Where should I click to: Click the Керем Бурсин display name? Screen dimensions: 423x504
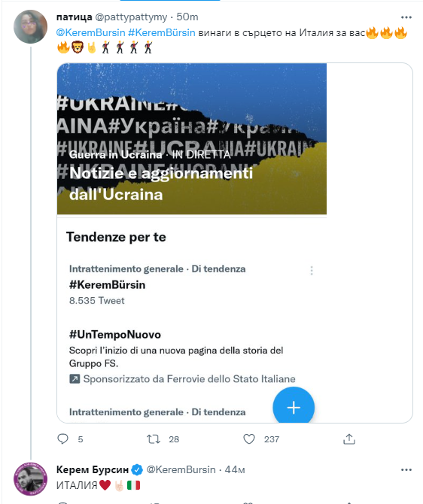pyautogui.click(x=93, y=469)
